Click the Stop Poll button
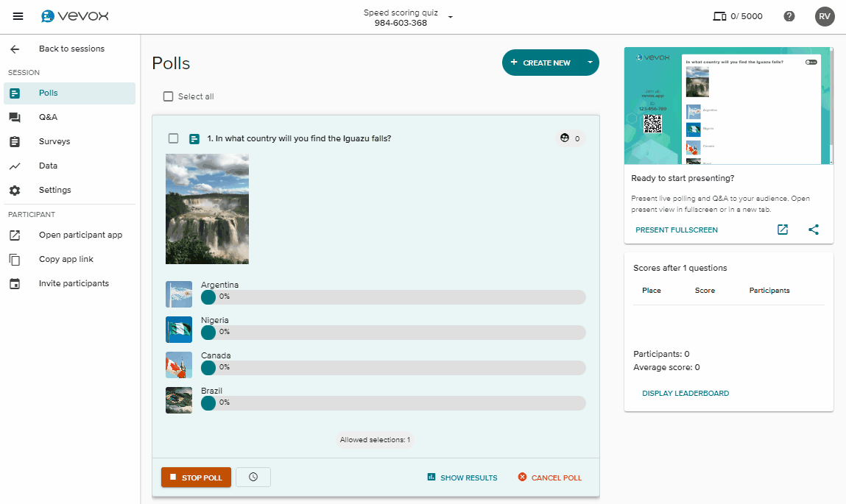 [196, 477]
